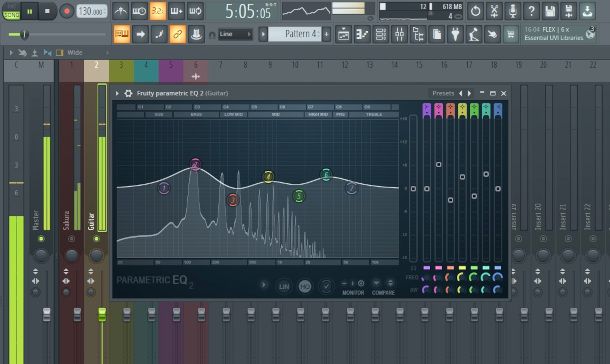Image resolution: width=610 pixels, height=364 pixels.
Task: Enable LIN linear phase button
Action: point(284,287)
